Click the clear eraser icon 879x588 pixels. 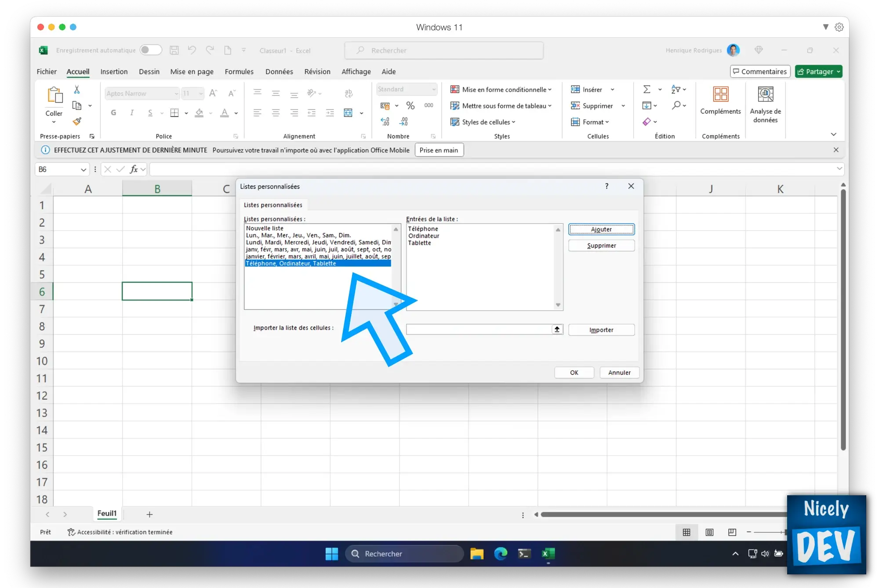pyautogui.click(x=647, y=122)
